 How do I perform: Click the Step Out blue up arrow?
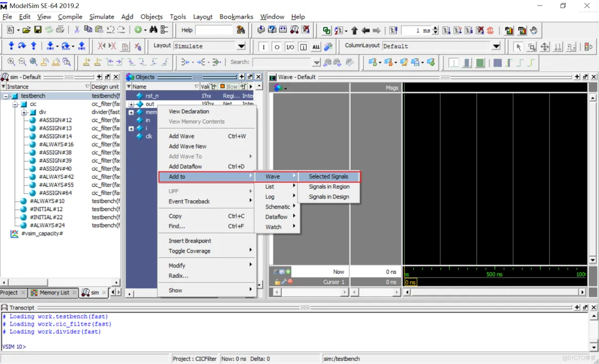point(33,46)
